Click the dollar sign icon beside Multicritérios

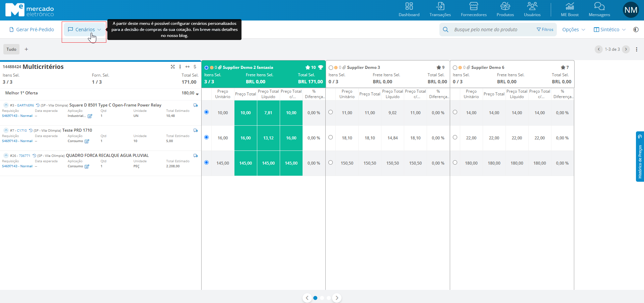pyautogui.click(x=195, y=67)
